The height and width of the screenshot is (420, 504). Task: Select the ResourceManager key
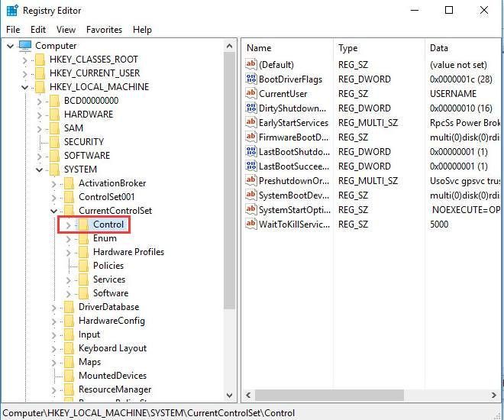(115, 389)
